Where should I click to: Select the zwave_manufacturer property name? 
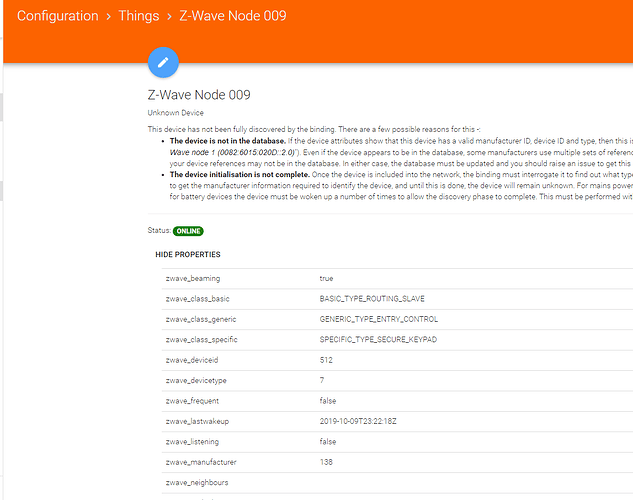click(x=201, y=462)
